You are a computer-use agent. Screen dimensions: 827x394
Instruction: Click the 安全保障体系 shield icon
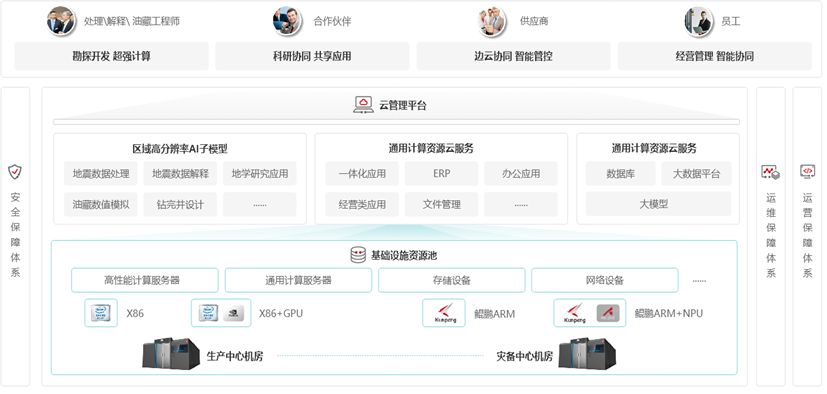pyautogui.click(x=15, y=172)
